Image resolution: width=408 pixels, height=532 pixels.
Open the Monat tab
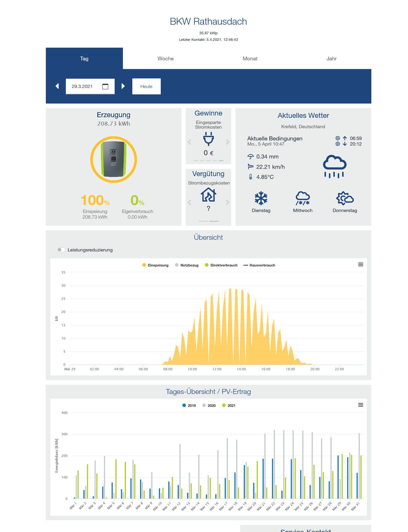click(250, 58)
